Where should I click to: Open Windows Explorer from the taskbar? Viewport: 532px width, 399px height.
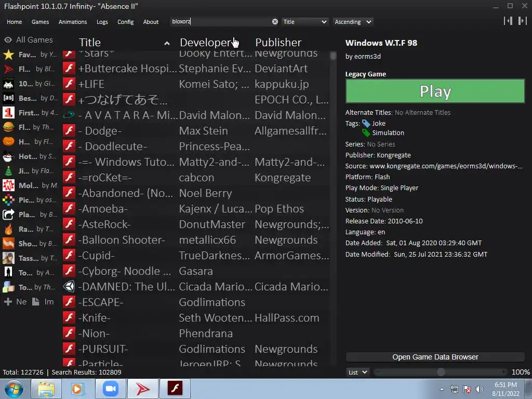(x=46, y=389)
